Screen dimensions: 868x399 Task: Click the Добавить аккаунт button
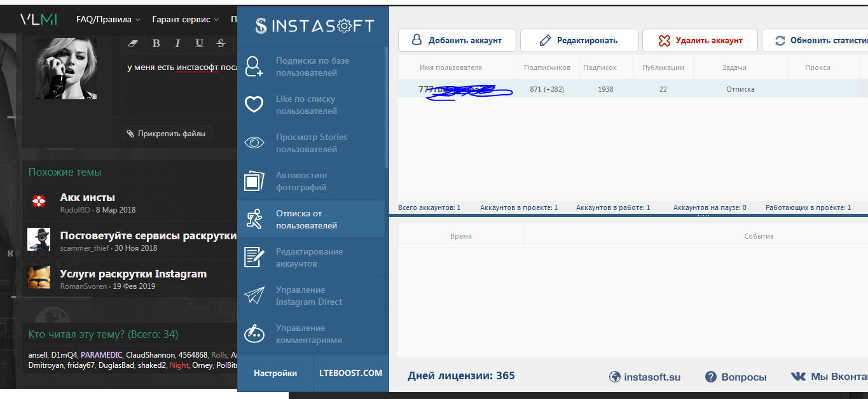pyautogui.click(x=457, y=40)
